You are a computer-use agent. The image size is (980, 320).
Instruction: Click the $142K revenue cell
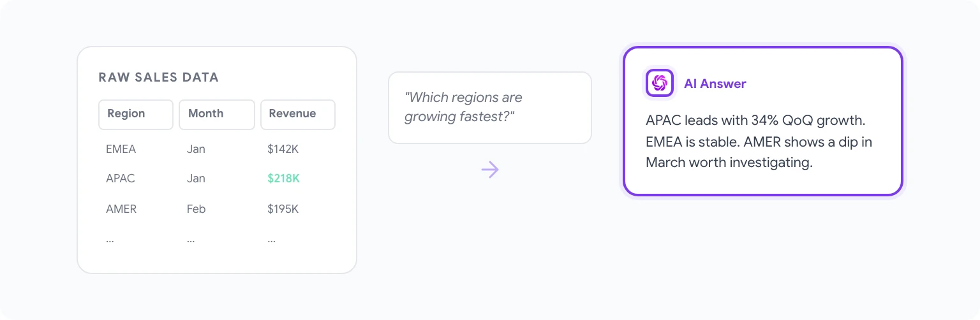click(283, 149)
